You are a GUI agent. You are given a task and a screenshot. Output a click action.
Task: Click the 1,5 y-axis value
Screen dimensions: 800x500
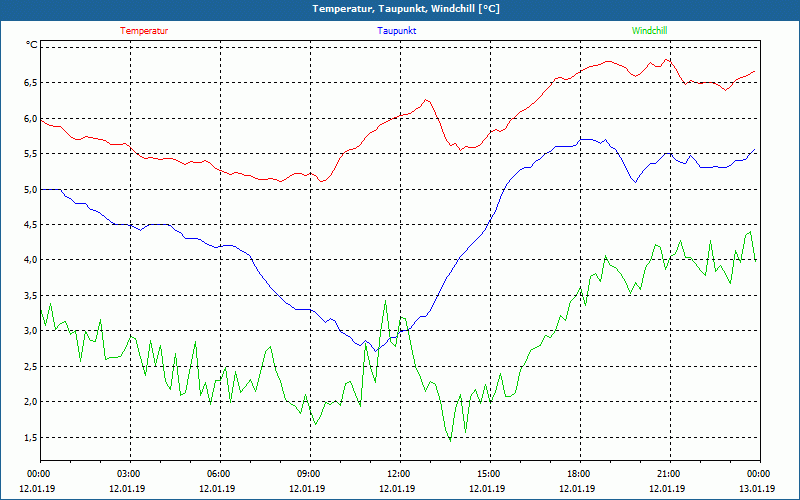tap(32, 437)
